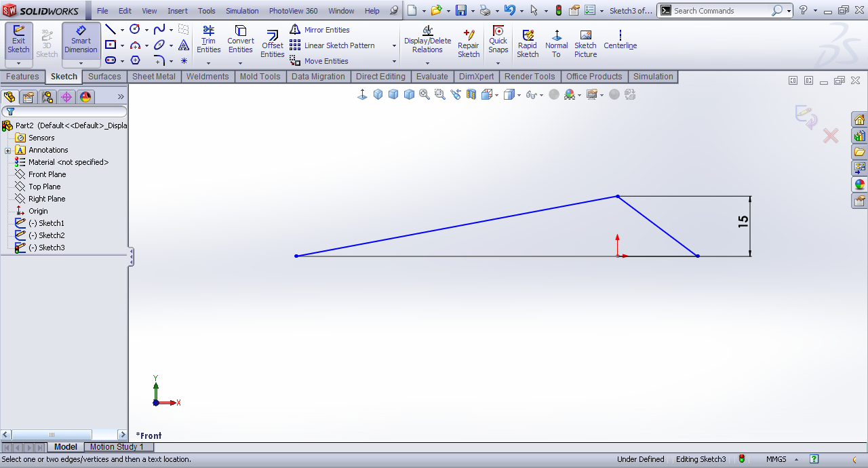Select the Polygon sketch tool
Viewport: 868px width, 468px height.
[135, 60]
